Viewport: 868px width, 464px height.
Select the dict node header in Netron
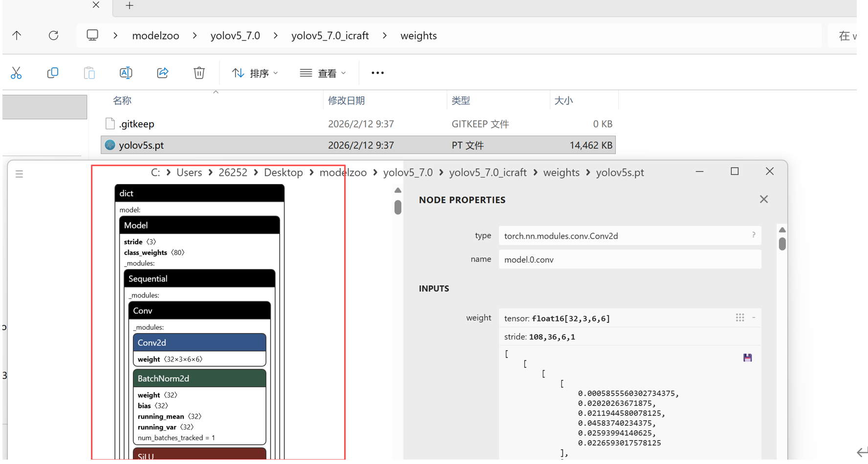coord(199,193)
